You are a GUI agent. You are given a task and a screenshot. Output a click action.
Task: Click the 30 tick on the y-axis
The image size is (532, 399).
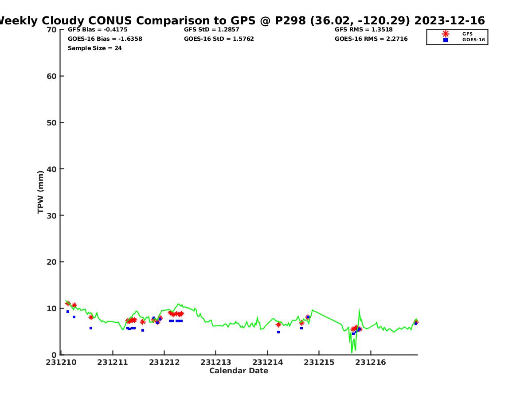click(52, 215)
